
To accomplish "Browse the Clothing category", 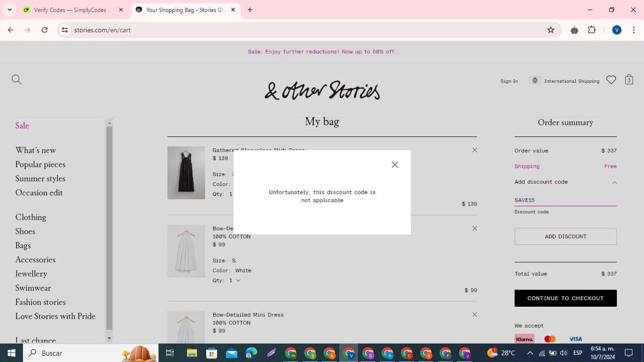I will click(x=31, y=217).
